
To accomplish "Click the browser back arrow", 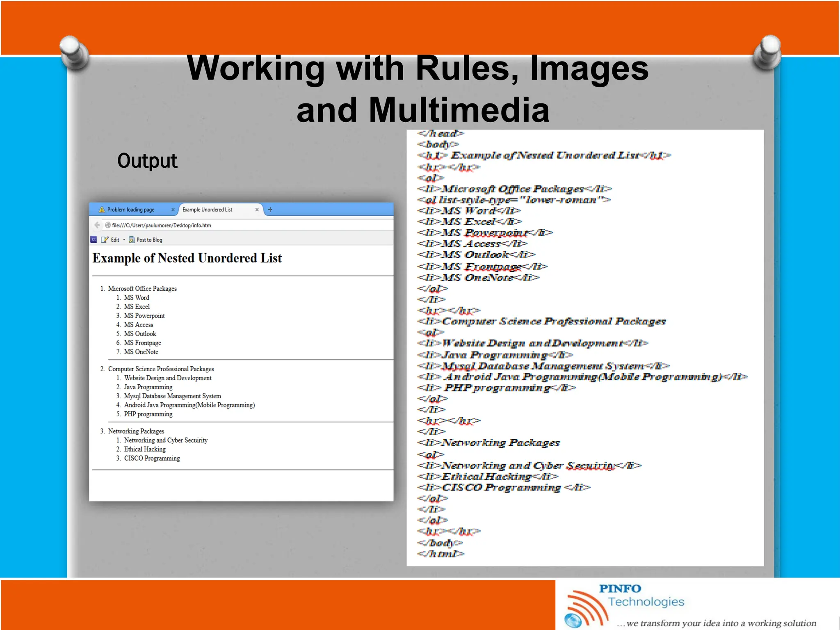I will coord(97,225).
